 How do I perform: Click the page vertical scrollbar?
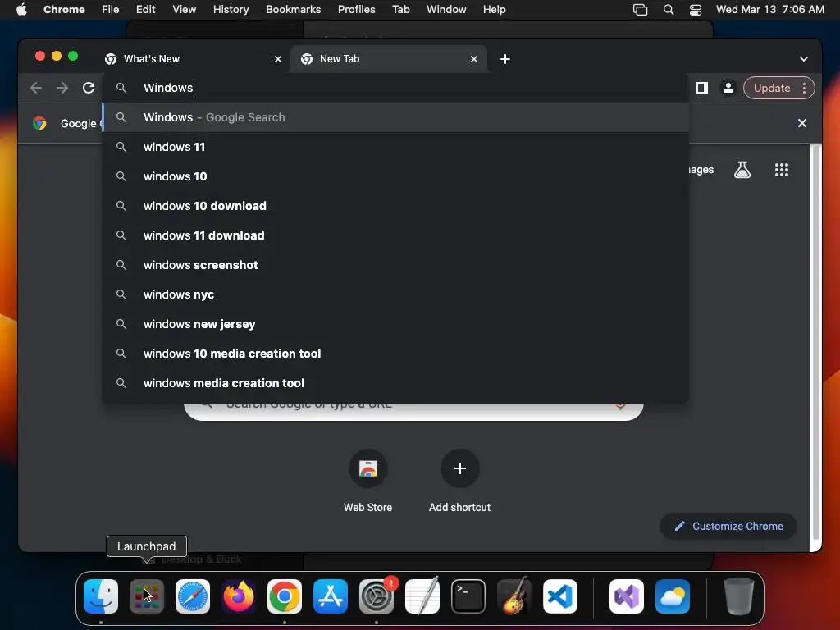tap(816, 343)
